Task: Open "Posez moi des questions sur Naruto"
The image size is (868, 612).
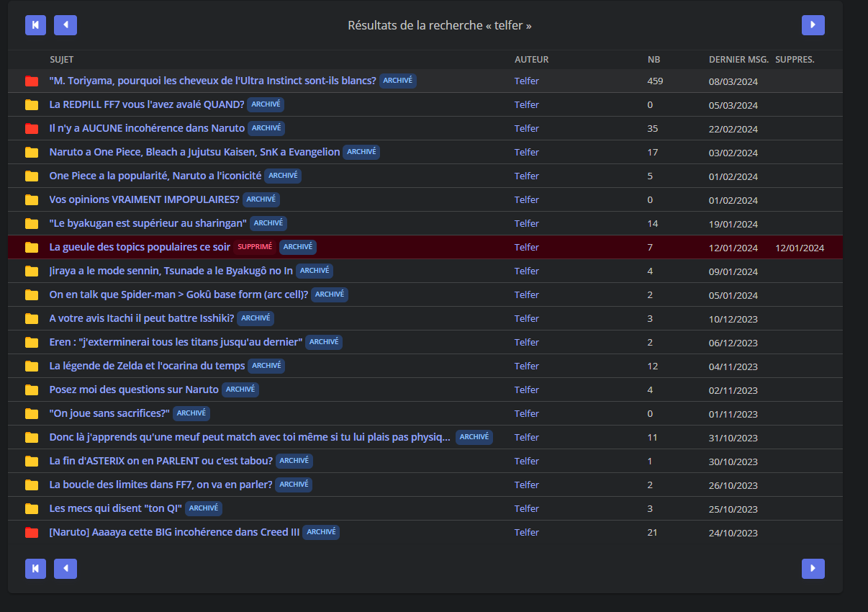Action: 134,390
